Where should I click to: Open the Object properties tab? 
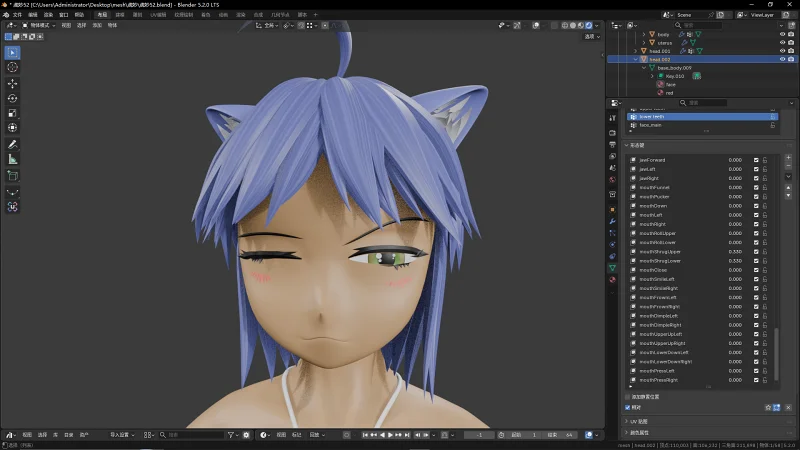tap(612, 210)
